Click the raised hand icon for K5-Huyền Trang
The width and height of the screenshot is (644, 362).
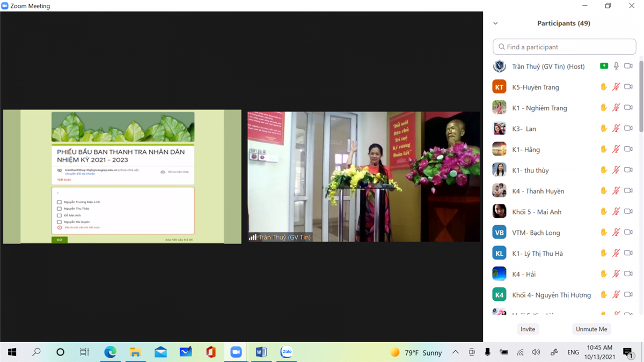point(604,87)
